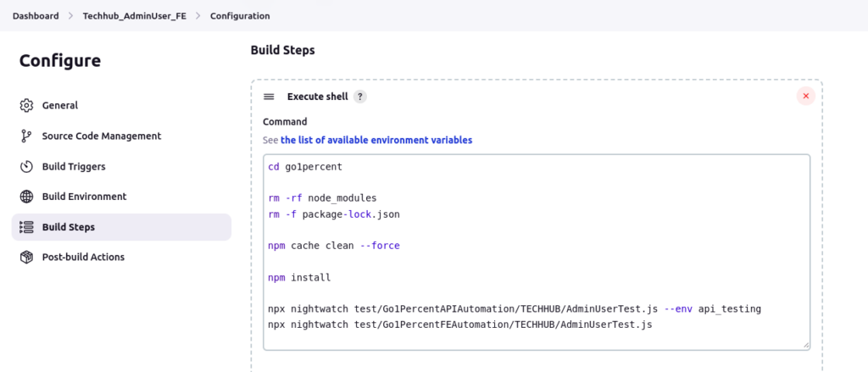This screenshot has height=372, width=868.
Task: Click the Build Steps list icon
Action: tap(25, 227)
